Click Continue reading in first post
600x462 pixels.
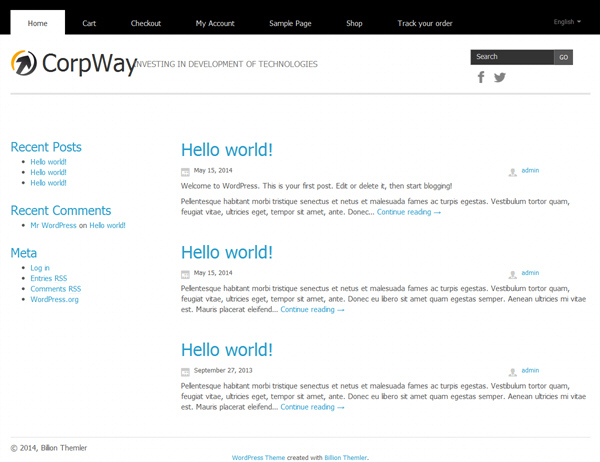point(409,212)
